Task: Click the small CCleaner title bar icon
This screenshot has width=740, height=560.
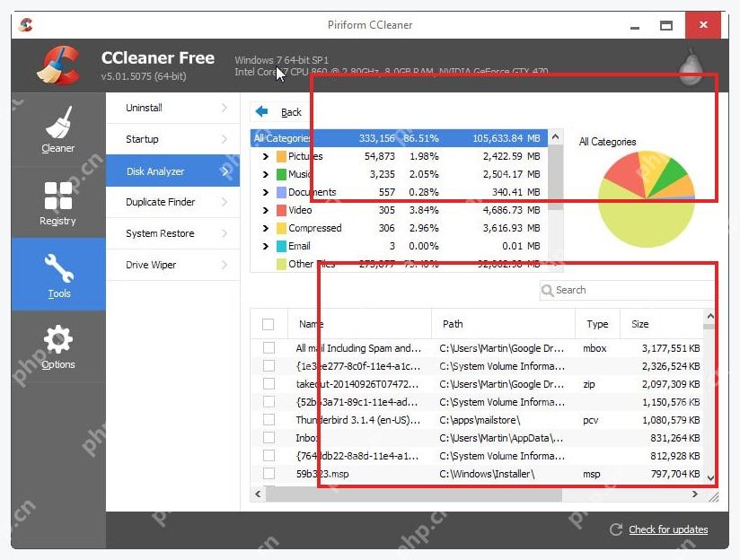Action: tap(26, 24)
